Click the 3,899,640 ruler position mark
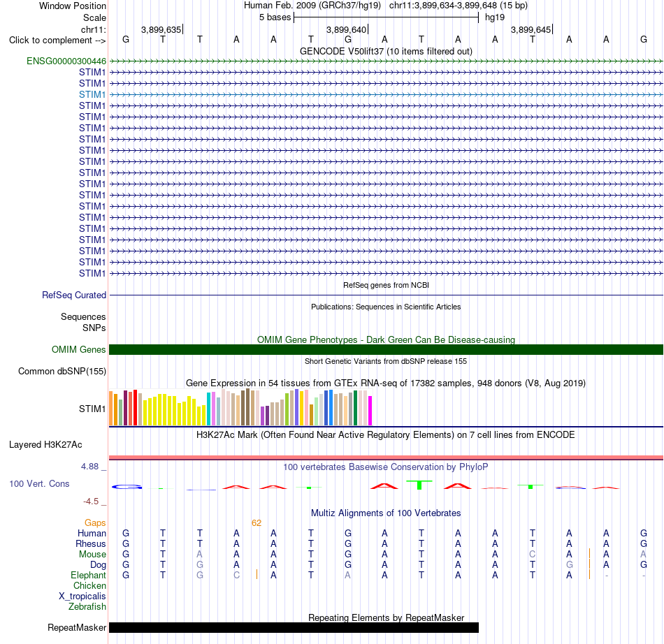The width and height of the screenshot is (664, 644). pos(347,29)
